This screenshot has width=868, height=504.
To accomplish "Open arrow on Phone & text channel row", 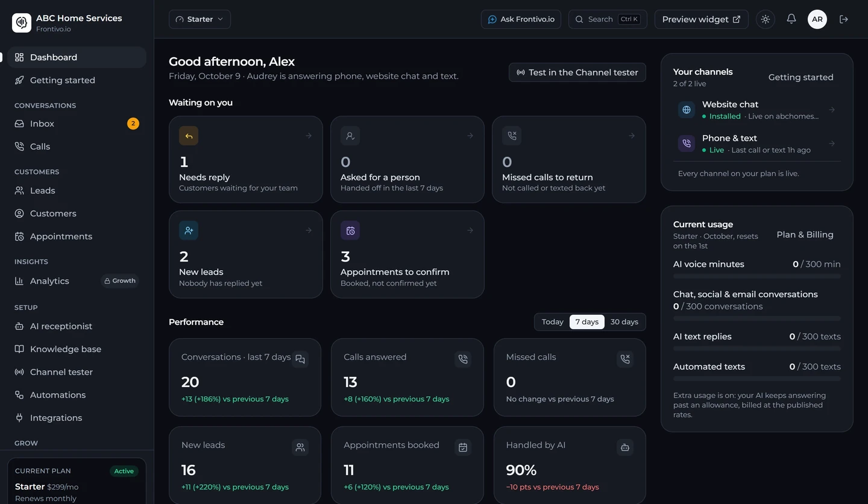I will (x=832, y=143).
